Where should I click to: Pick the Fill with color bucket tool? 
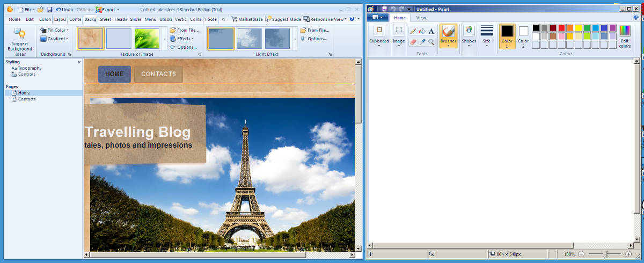[x=422, y=31]
